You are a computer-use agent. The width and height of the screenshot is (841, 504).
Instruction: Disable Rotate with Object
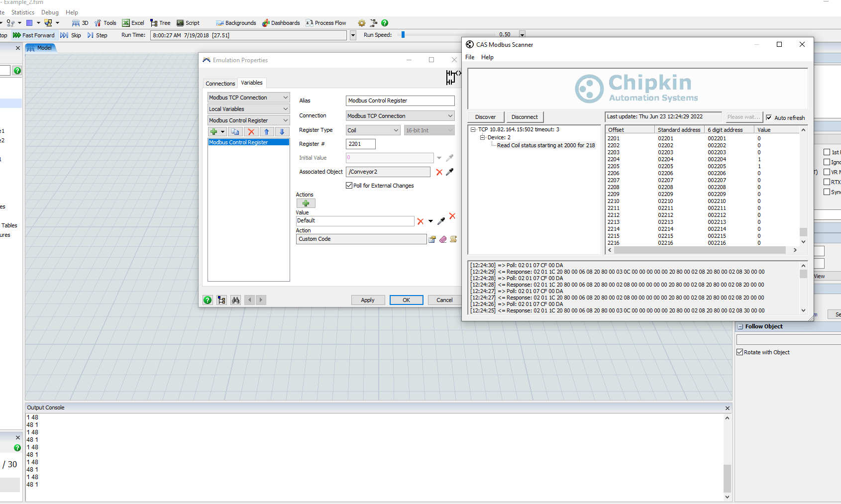click(x=740, y=352)
